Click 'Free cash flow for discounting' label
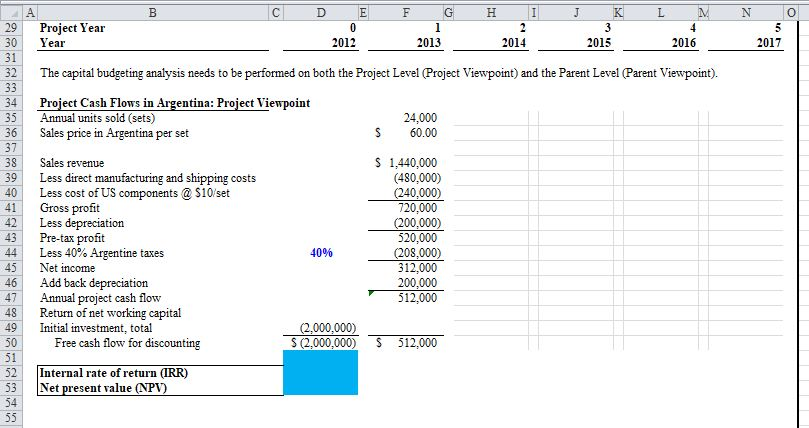Screen dimensions: 809x428 pyautogui.click(x=127, y=342)
